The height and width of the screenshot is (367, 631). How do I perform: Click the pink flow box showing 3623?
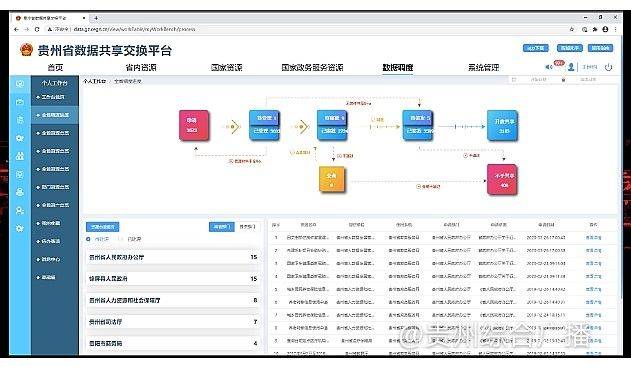[194, 125]
